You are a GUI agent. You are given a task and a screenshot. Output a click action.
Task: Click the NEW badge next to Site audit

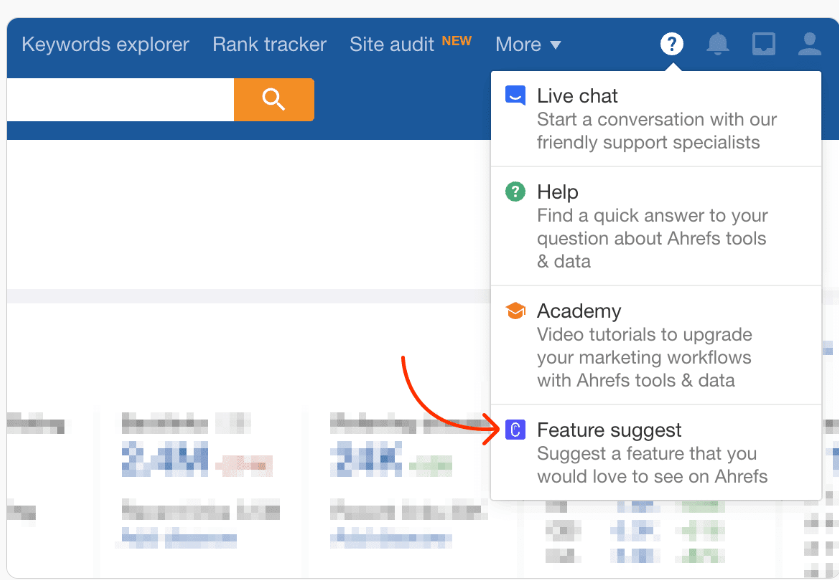point(456,41)
